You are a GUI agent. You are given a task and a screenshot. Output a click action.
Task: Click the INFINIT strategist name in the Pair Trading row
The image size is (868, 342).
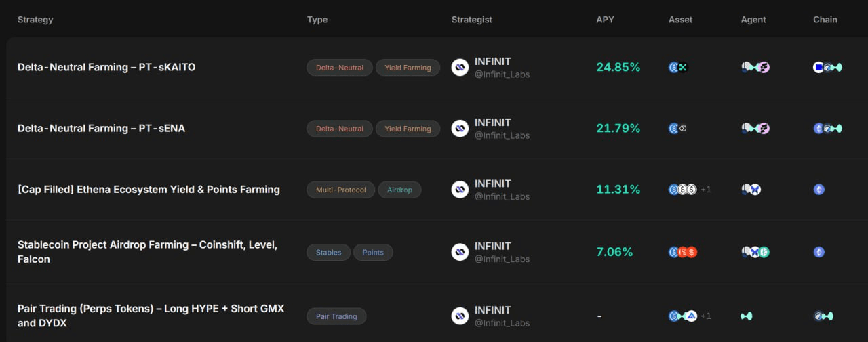click(x=493, y=310)
